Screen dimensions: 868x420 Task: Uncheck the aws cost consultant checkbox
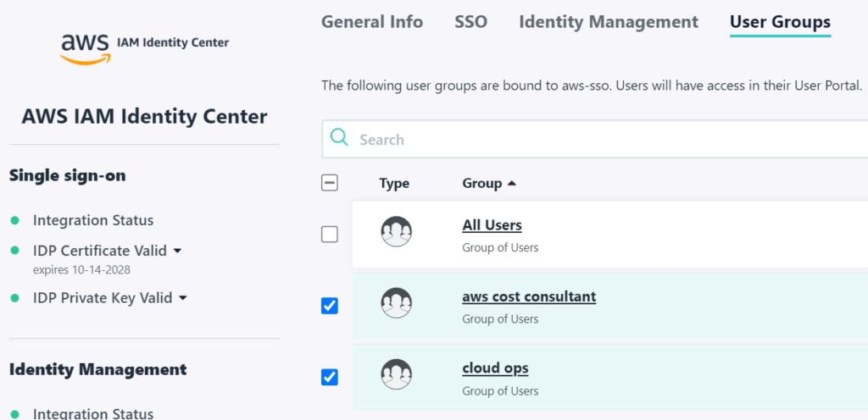point(330,306)
